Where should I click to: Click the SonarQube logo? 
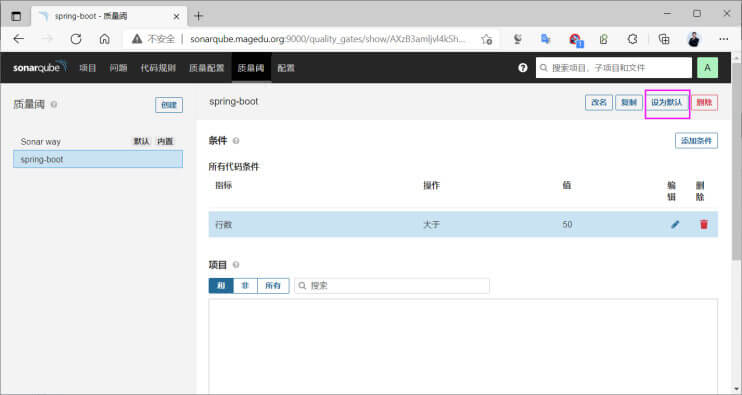coord(40,67)
